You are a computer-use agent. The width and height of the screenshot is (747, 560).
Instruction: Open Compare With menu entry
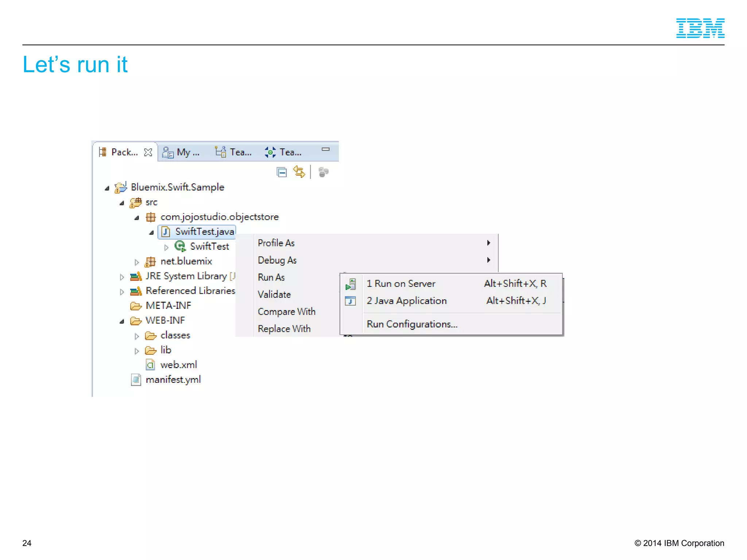point(287,312)
